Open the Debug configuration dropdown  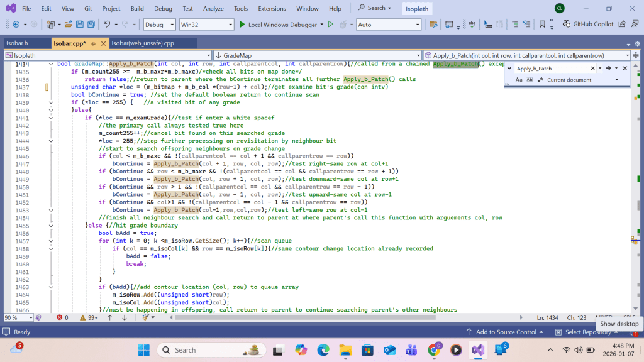pyautogui.click(x=158, y=25)
